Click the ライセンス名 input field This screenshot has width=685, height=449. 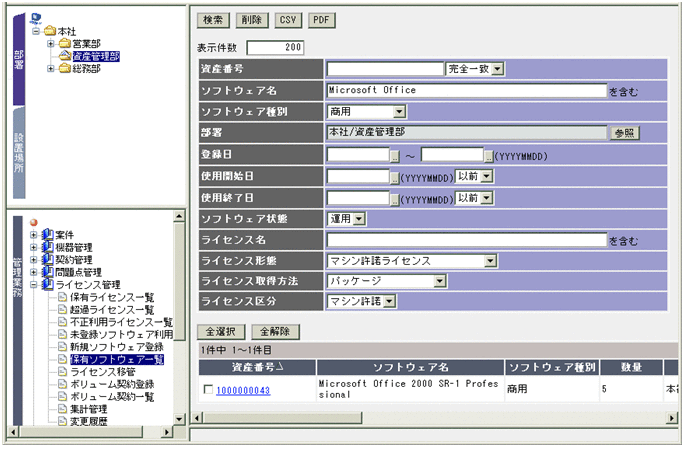click(467, 240)
